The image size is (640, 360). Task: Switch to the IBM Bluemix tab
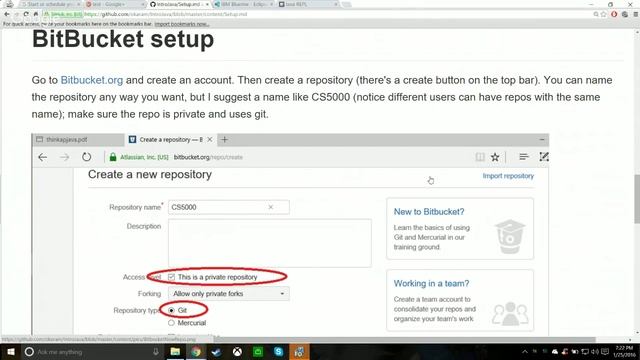pos(243,4)
